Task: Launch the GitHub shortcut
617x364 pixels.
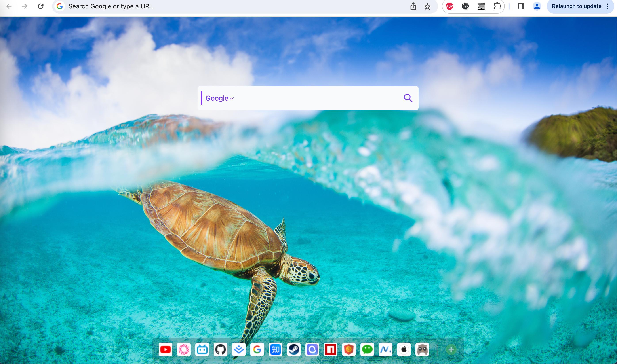Action: pyautogui.click(x=220, y=349)
